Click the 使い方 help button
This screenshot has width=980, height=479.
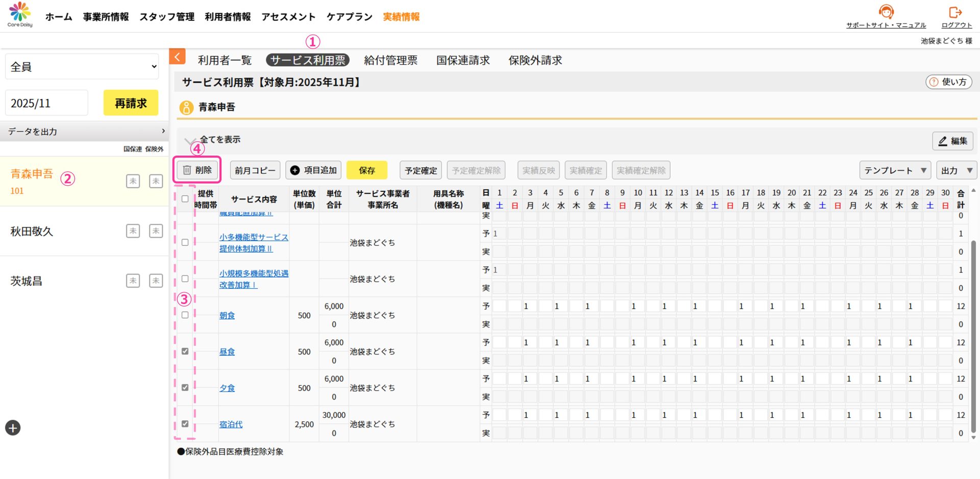[x=948, y=82]
